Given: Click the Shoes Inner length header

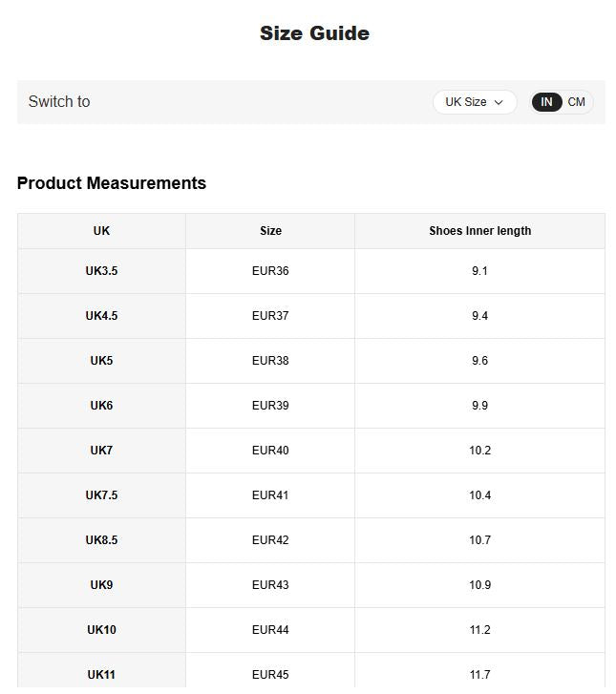Looking at the screenshot, I should 480,231.
